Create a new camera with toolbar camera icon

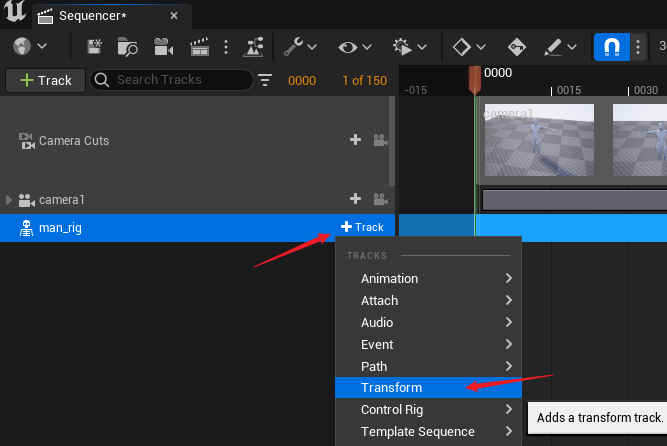pos(163,47)
